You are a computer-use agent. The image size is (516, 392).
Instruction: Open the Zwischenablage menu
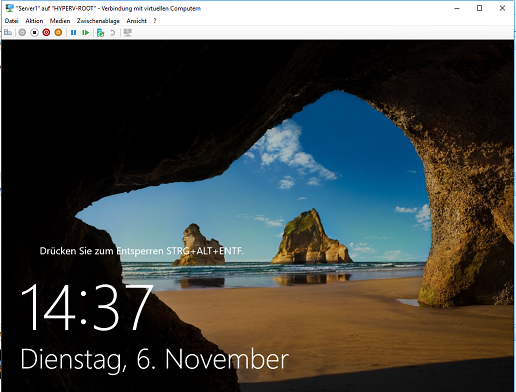pos(98,21)
